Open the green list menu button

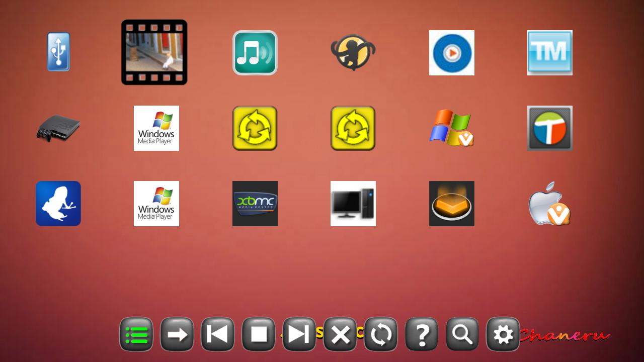[x=136, y=334]
